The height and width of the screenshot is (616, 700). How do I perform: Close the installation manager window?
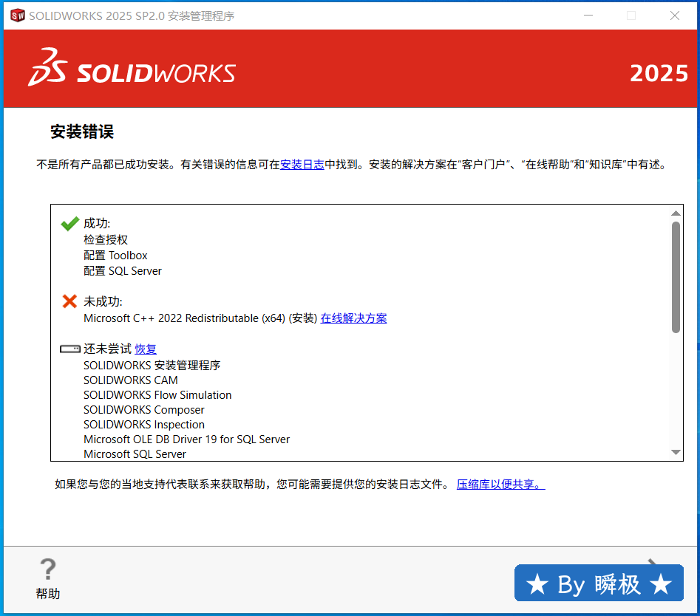[x=675, y=16]
